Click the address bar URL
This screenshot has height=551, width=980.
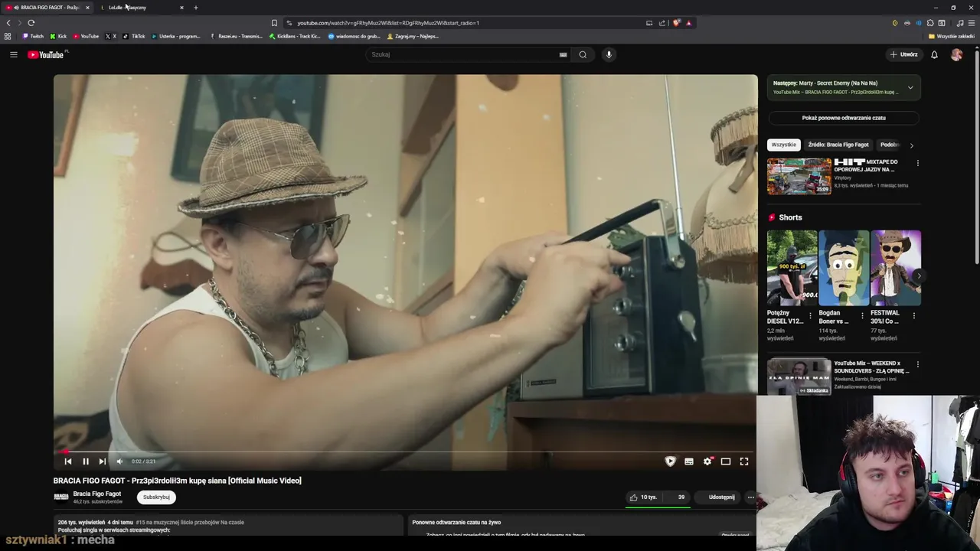point(388,23)
